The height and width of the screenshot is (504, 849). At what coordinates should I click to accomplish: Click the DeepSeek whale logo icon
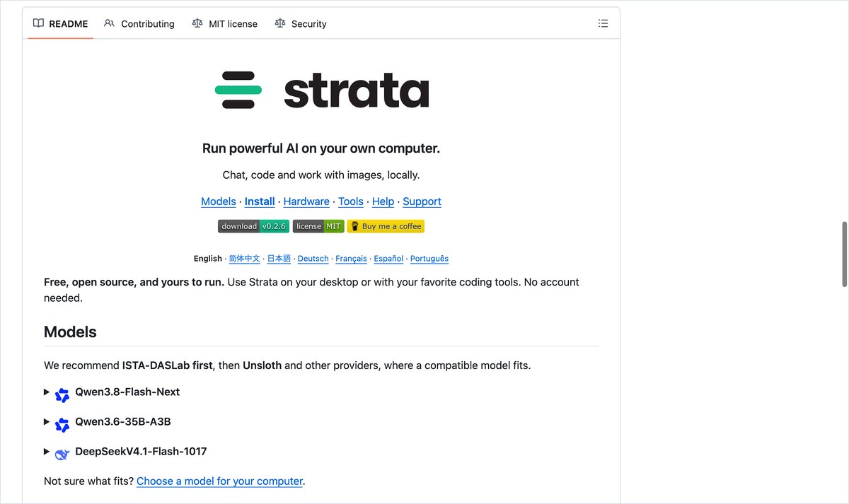click(x=62, y=455)
